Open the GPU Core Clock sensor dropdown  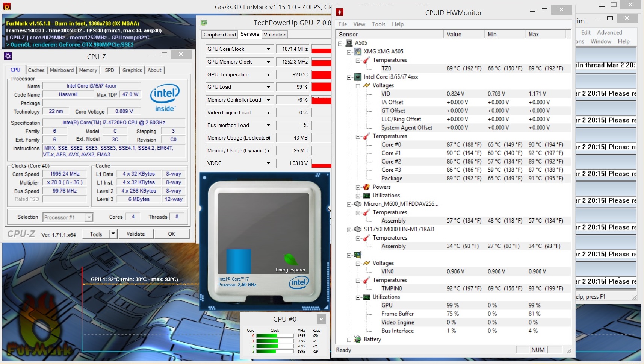click(x=268, y=49)
